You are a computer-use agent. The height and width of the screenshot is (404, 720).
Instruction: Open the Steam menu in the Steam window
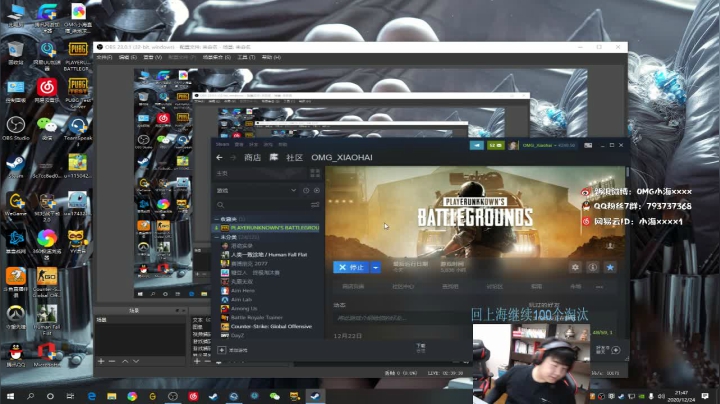coord(222,144)
